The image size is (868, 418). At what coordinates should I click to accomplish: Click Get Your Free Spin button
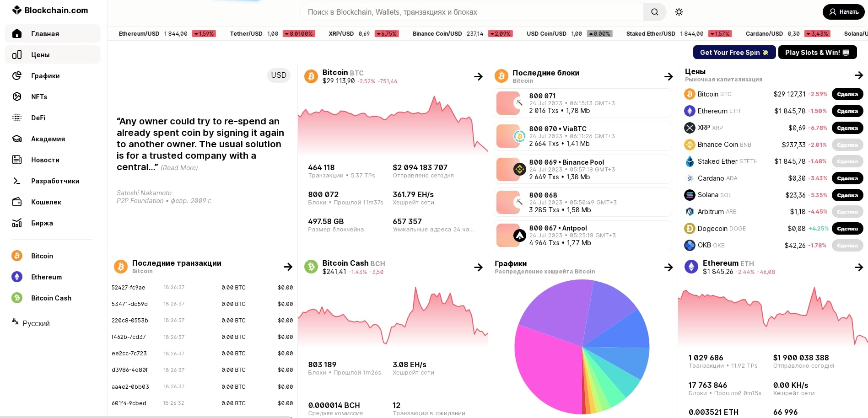(x=734, y=52)
